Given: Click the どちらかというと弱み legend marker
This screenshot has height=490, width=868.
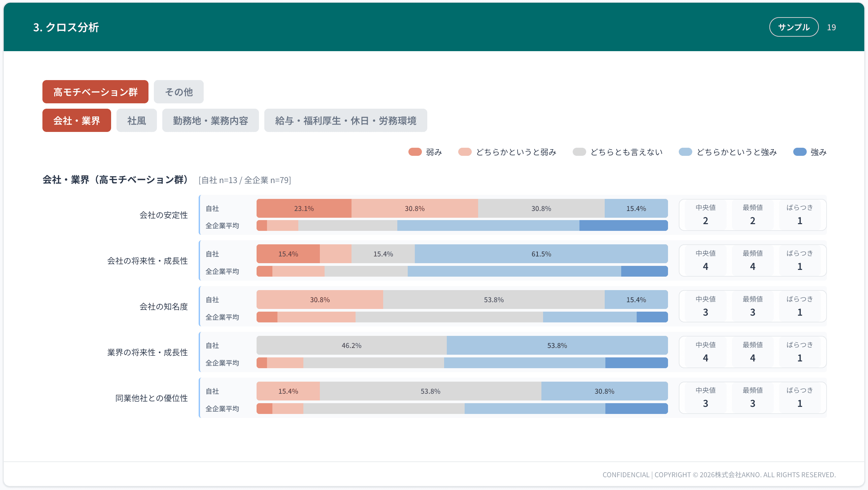Looking at the screenshot, I should tap(465, 152).
